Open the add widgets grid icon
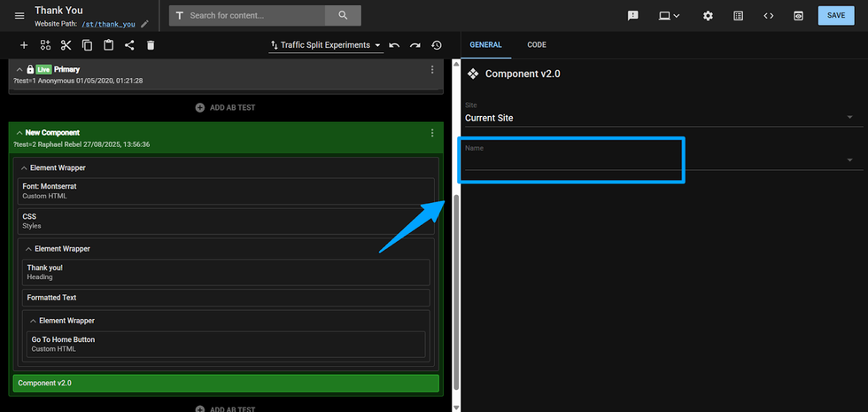This screenshot has width=868, height=412. point(45,45)
